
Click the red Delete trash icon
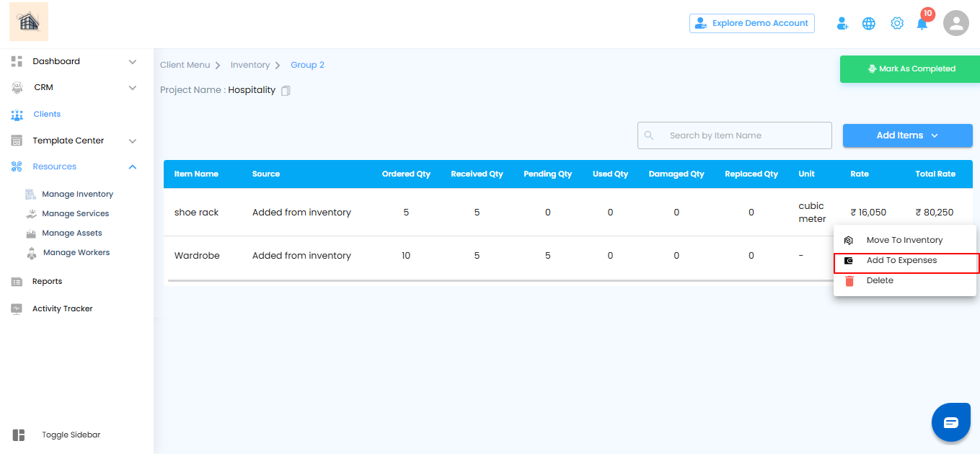pos(849,281)
